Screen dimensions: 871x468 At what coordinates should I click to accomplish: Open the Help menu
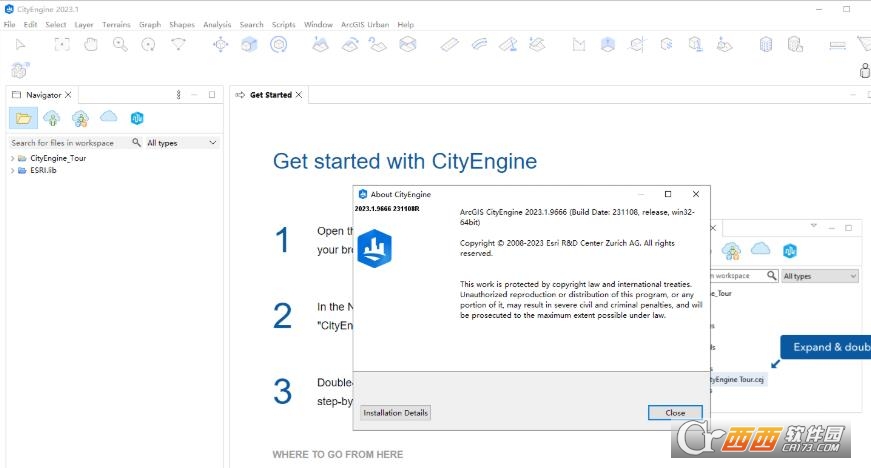pyautogui.click(x=406, y=24)
